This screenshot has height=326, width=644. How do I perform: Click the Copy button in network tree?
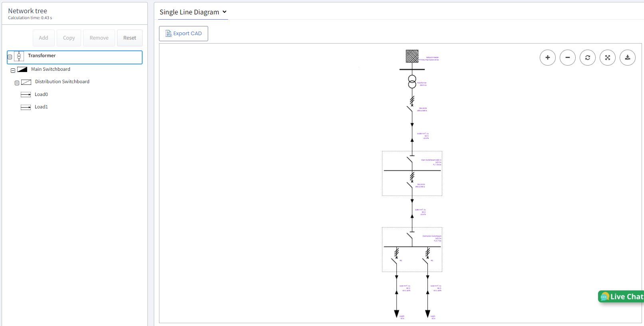tap(69, 38)
